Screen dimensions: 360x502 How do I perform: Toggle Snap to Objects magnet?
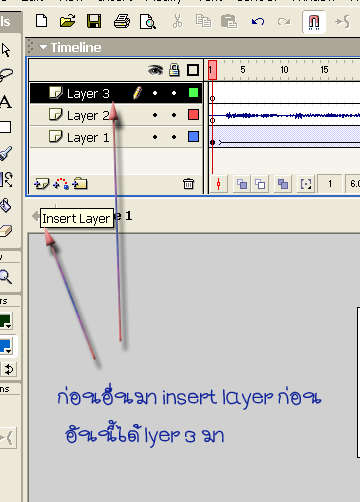[314, 22]
